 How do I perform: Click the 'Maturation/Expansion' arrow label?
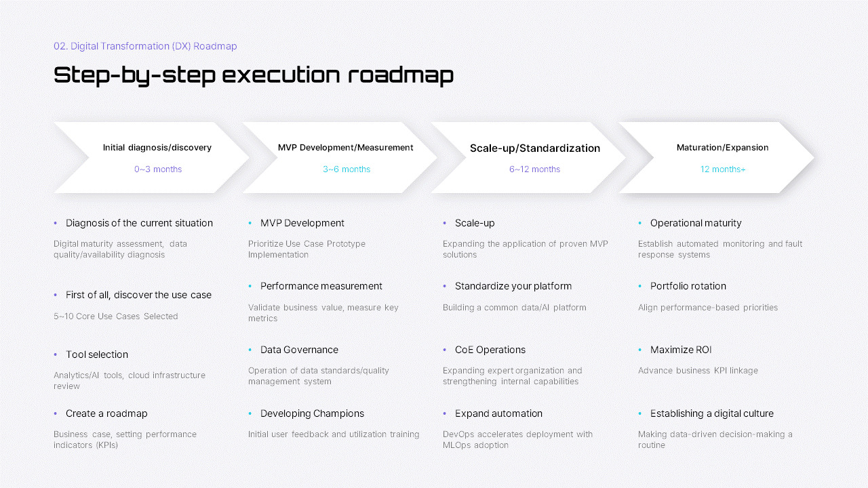(x=723, y=148)
